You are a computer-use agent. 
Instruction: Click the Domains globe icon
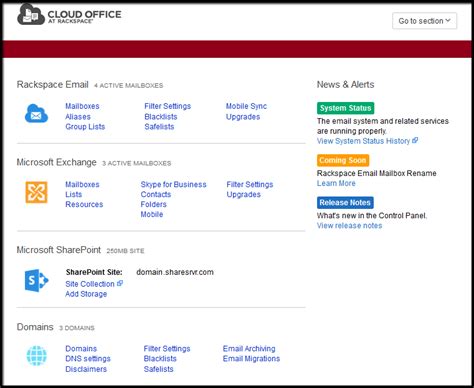[x=37, y=356]
